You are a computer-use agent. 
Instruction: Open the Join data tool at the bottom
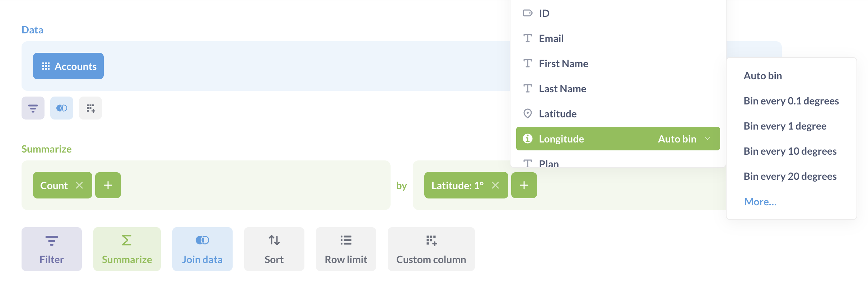click(202, 249)
